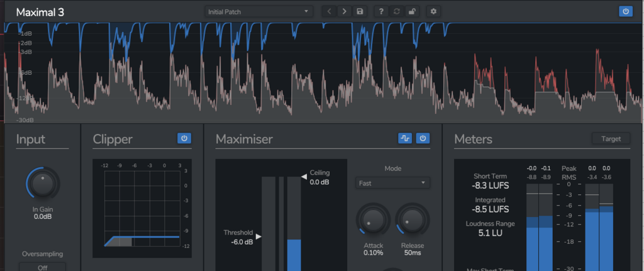This screenshot has width=644, height=271.
Task: Go to the next preset with right arrow
Action: coord(344,11)
